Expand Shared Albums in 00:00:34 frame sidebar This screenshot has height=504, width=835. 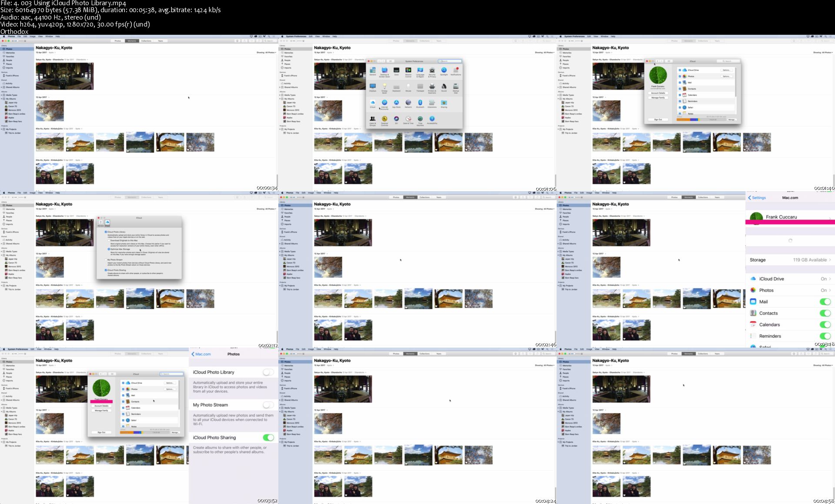click(x=2, y=87)
